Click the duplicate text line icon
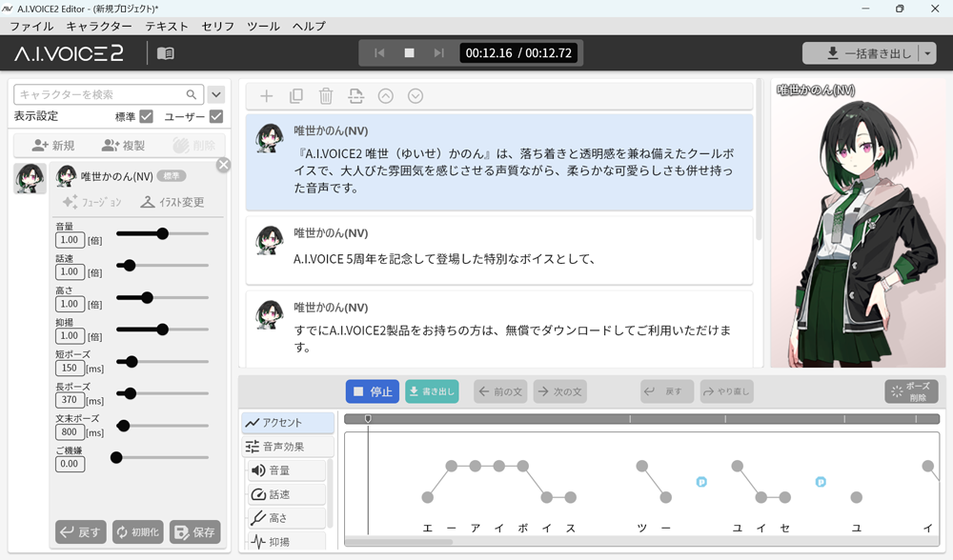The image size is (953, 560). (x=294, y=95)
